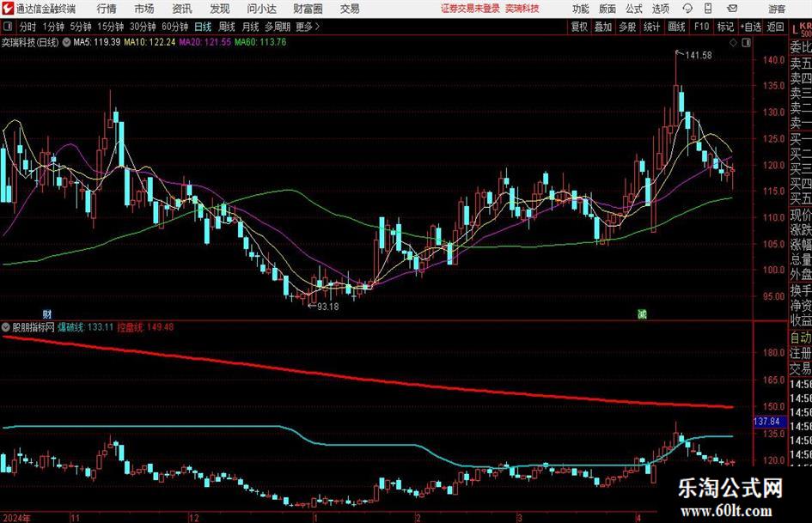
Task: Click the 爆破线: 133.11 label
Action: pyautogui.click(x=85, y=327)
